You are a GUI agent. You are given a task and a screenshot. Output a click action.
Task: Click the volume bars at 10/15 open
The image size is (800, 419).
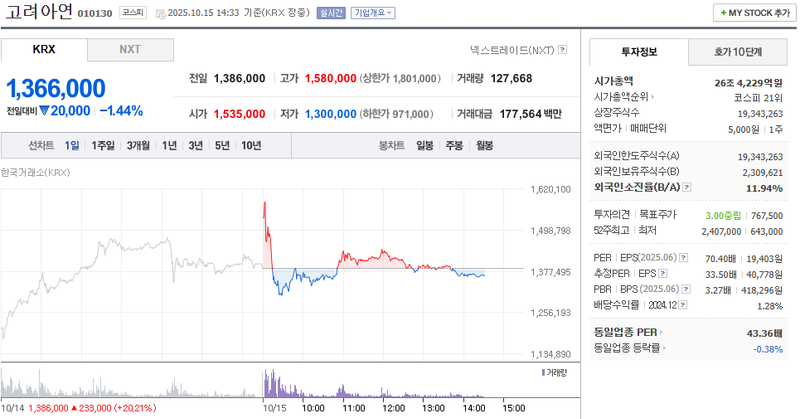click(266, 383)
